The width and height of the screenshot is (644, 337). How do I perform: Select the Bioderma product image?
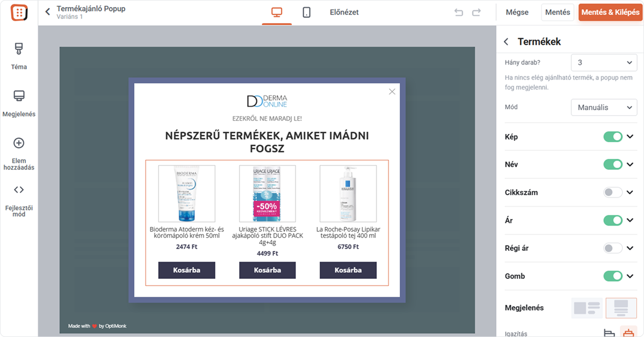pyautogui.click(x=187, y=194)
